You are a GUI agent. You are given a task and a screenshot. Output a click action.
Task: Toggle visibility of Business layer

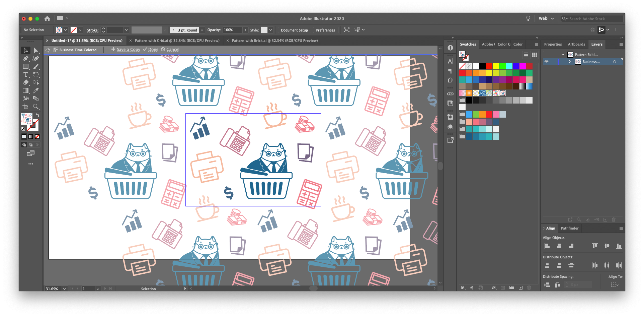[546, 62]
